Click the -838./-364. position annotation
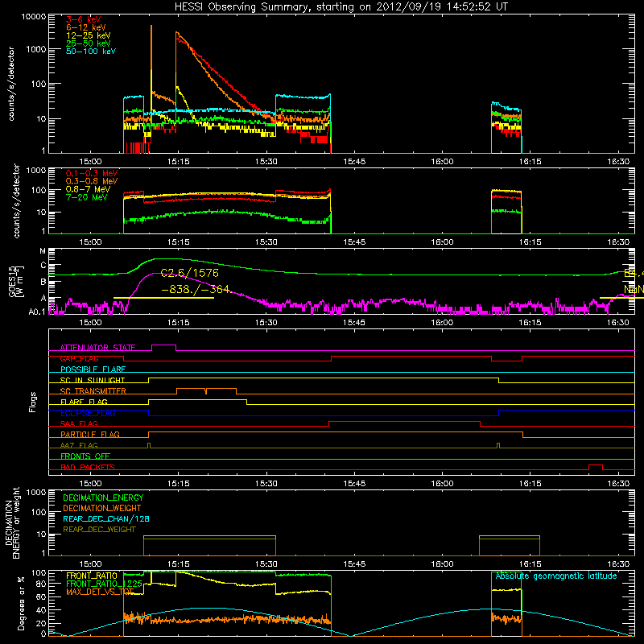The height and width of the screenshot is (644, 644). pyautogui.click(x=196, y=290)
